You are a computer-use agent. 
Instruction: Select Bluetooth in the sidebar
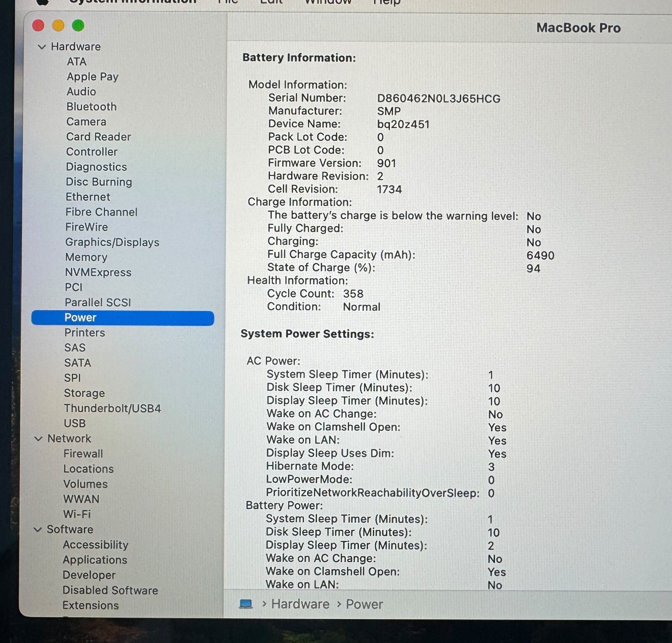click(x=91, y=107)
